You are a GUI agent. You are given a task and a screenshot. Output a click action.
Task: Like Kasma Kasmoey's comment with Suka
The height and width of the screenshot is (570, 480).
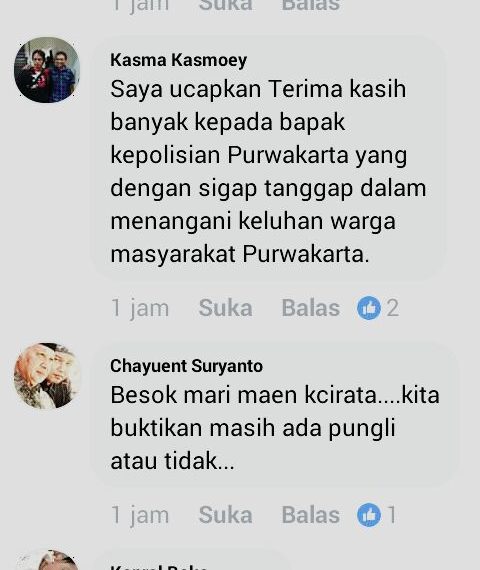pos(225,308)
